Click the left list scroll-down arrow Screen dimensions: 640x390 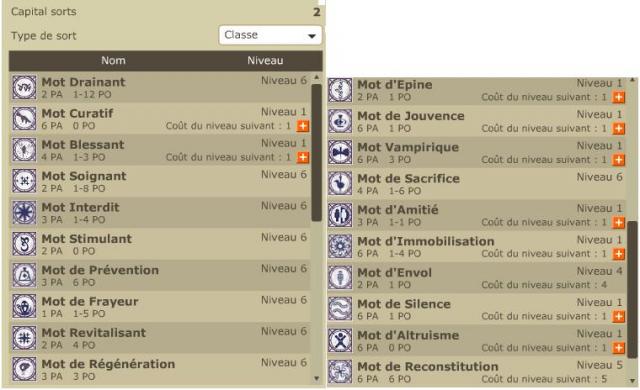[316, 379]
